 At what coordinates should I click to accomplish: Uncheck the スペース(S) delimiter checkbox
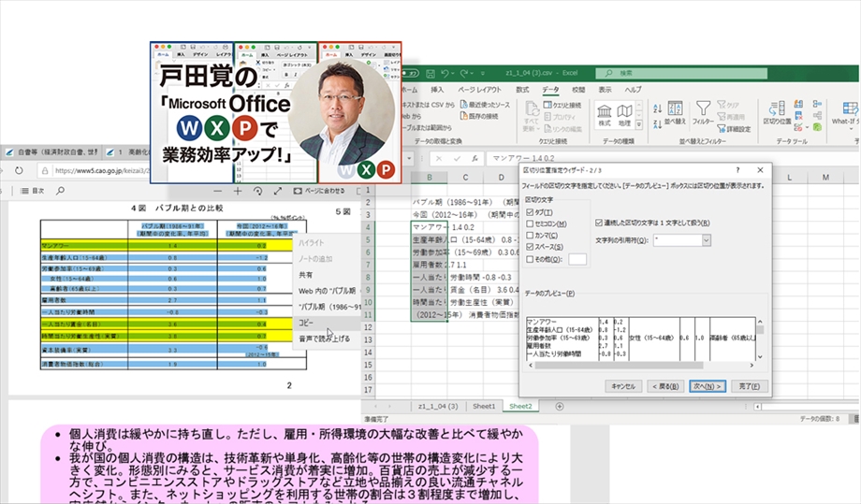(x=530, y=247)
